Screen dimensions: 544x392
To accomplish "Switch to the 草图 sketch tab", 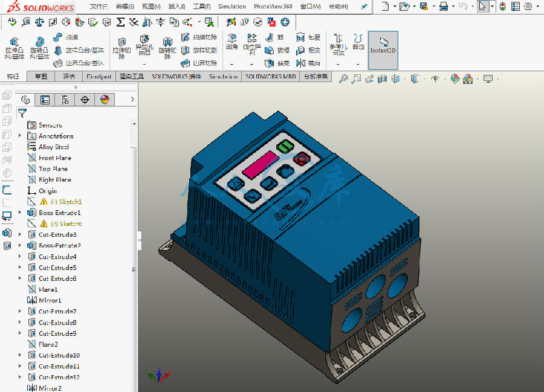I will click(x=41, y=77).
